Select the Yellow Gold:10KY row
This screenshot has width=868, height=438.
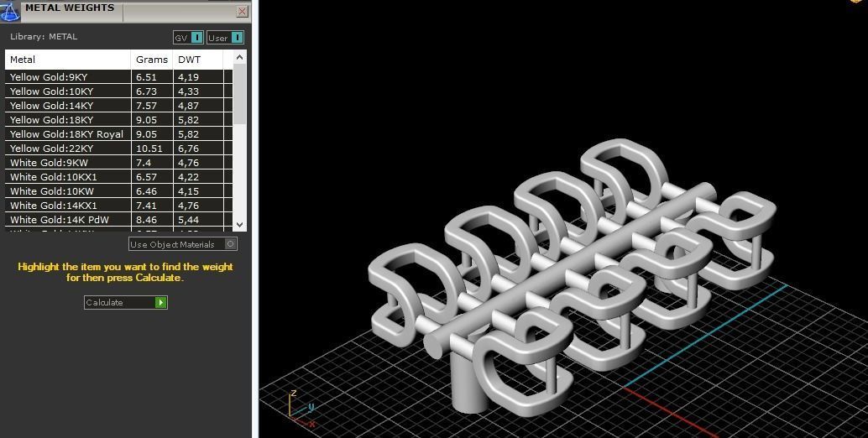coord(118,91)
